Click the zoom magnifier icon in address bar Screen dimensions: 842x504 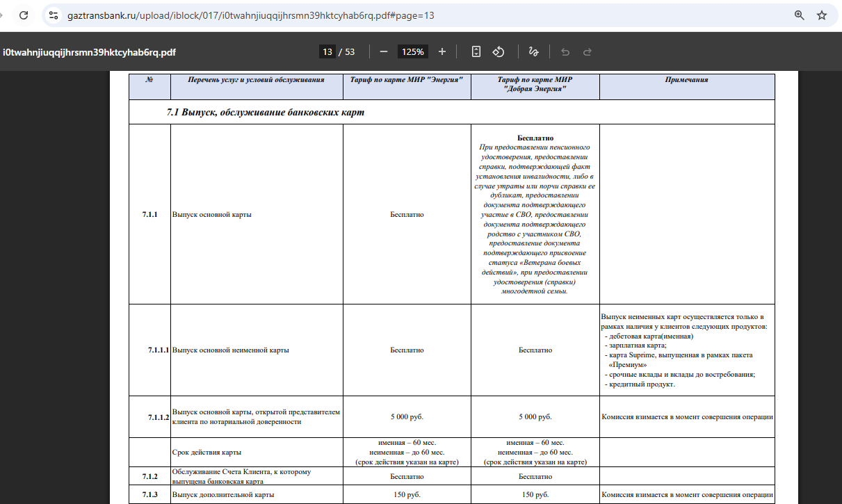[x=800, y=15]
